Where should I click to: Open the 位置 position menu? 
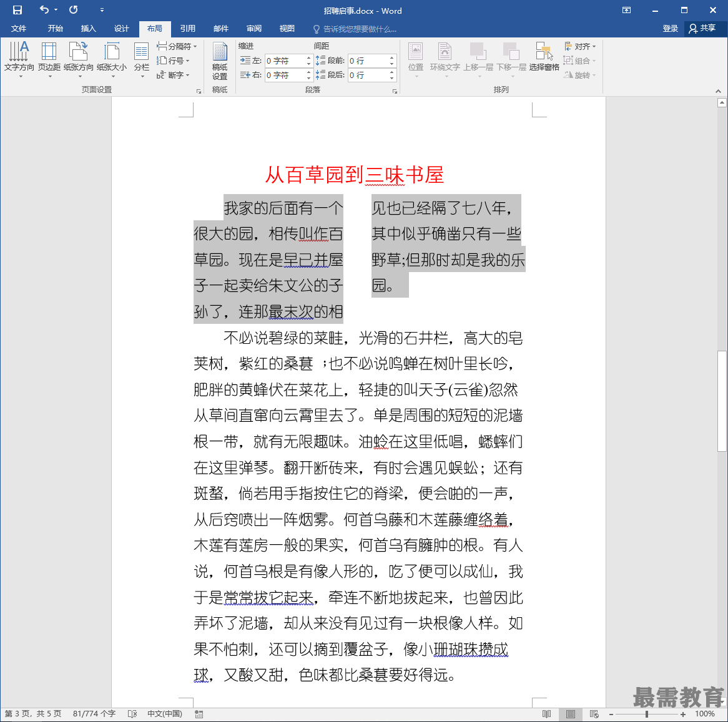tap(416, 59)
